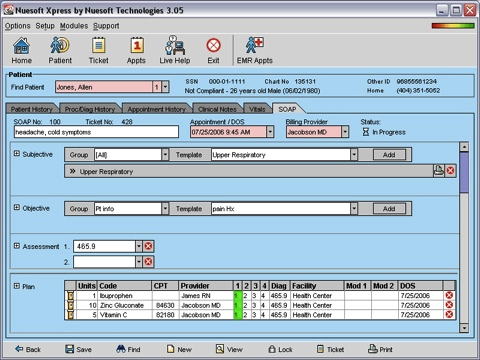Launch Live Help from the toolbar
480x360 pixels.
click(175, 50)
